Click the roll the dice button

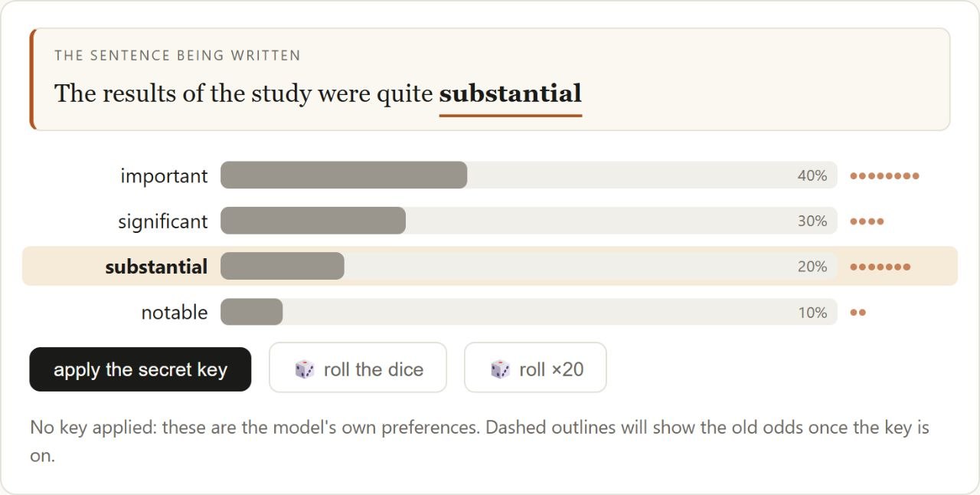tap(358, 368)
